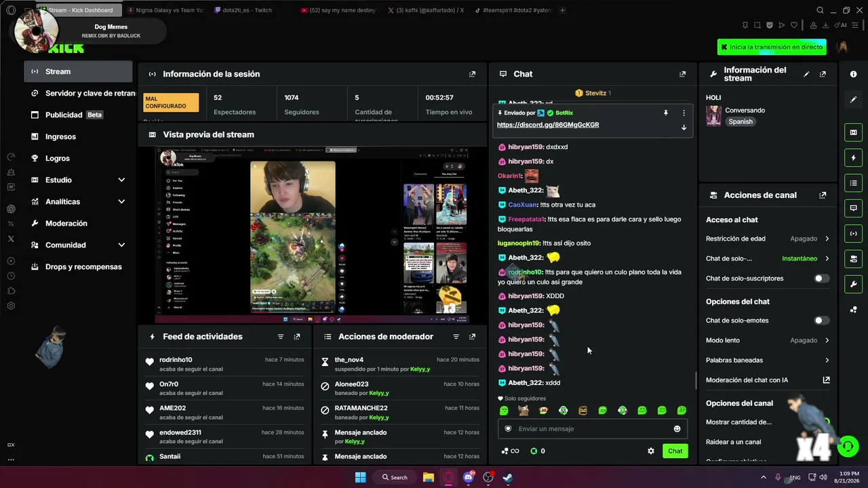Screen dimensions: 868x488
Task: Open pinned message three-dot options
Action: click(x=684, y=113)
